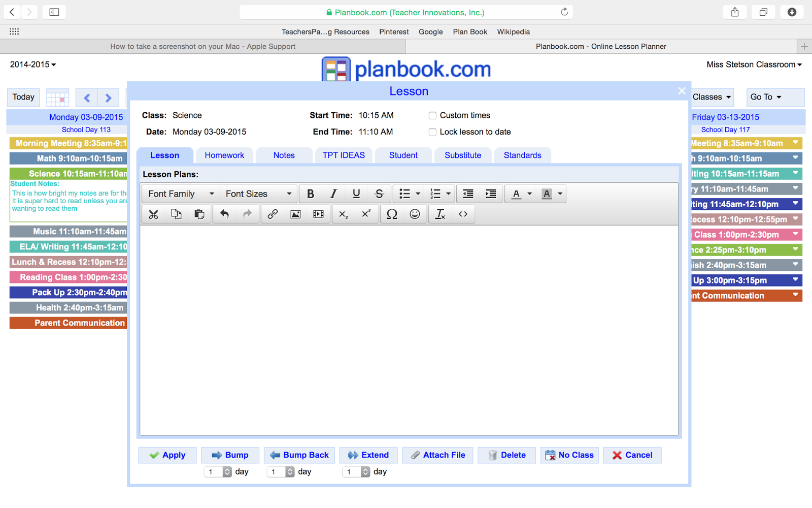This screenshot has width=812, height=508.
Task: Open the Classes dropdown
Action: pos(712,97)
